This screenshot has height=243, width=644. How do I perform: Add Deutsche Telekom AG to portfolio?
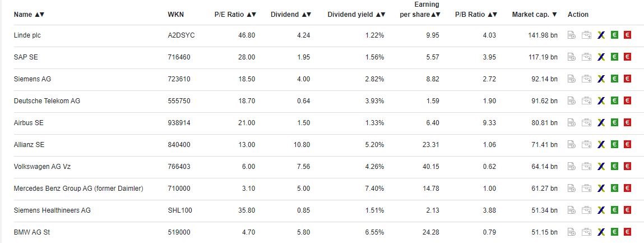click(586, 101)
